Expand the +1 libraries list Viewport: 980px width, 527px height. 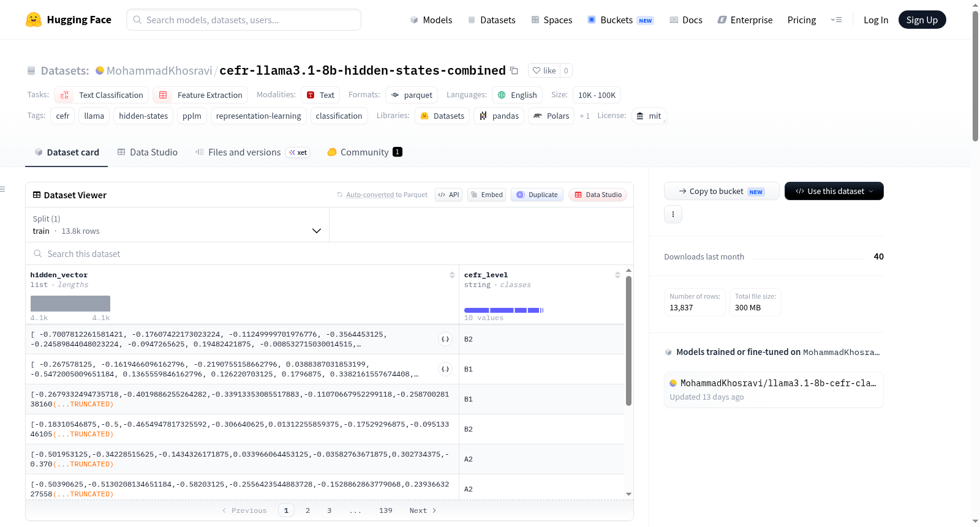click(x=584, y=116)
